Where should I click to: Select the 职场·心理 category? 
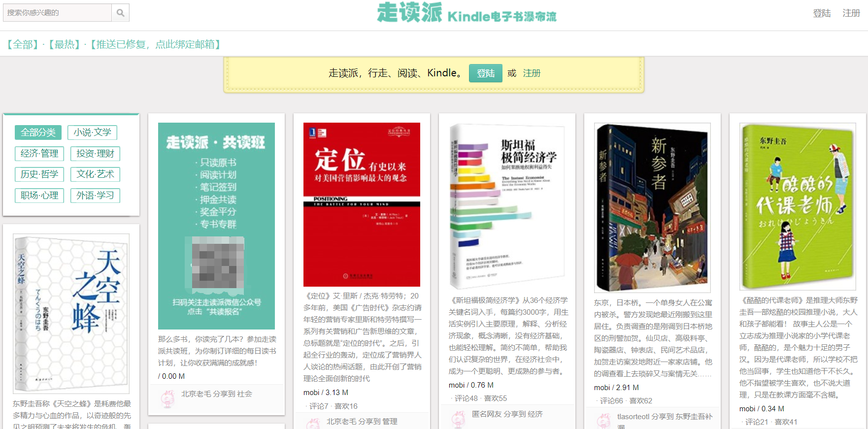pyautogui.click(x=39, y=195)
